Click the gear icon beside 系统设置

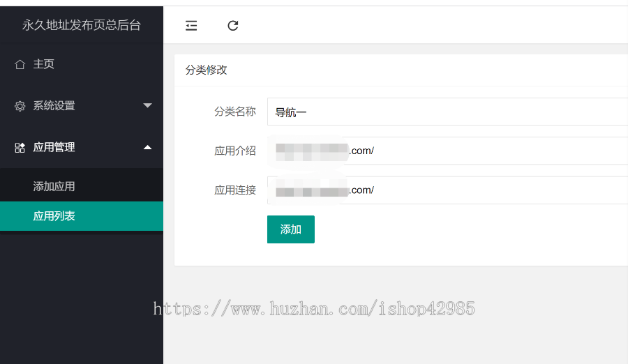[20, 106]
